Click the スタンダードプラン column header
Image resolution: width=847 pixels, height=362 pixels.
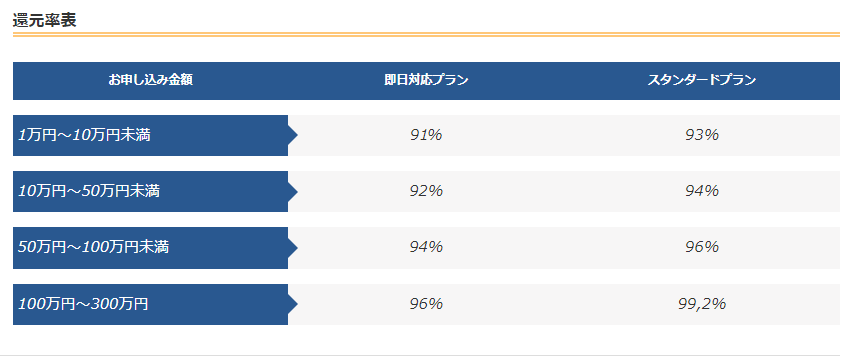(702, 81)
